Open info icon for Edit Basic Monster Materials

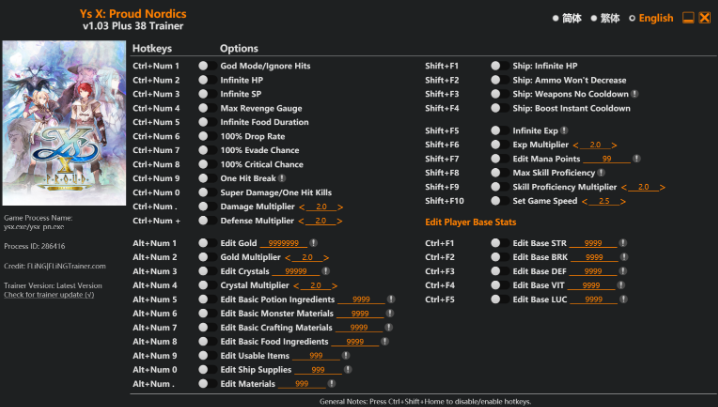(390, 313)
